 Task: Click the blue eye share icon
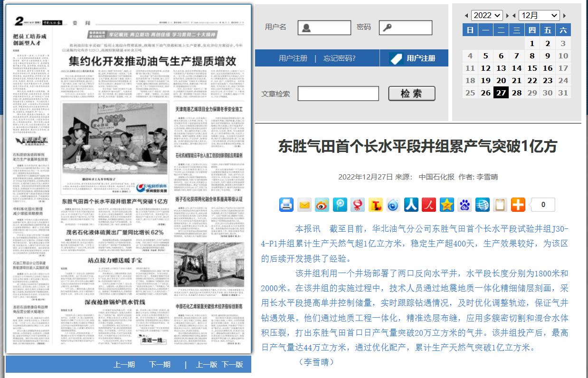pos(393,205)
